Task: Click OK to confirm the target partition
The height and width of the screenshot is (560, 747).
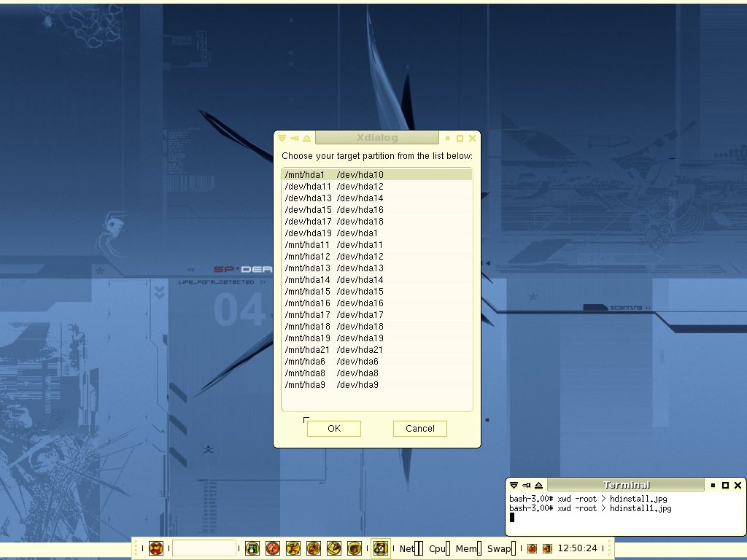Action: (x=334, y=429)
